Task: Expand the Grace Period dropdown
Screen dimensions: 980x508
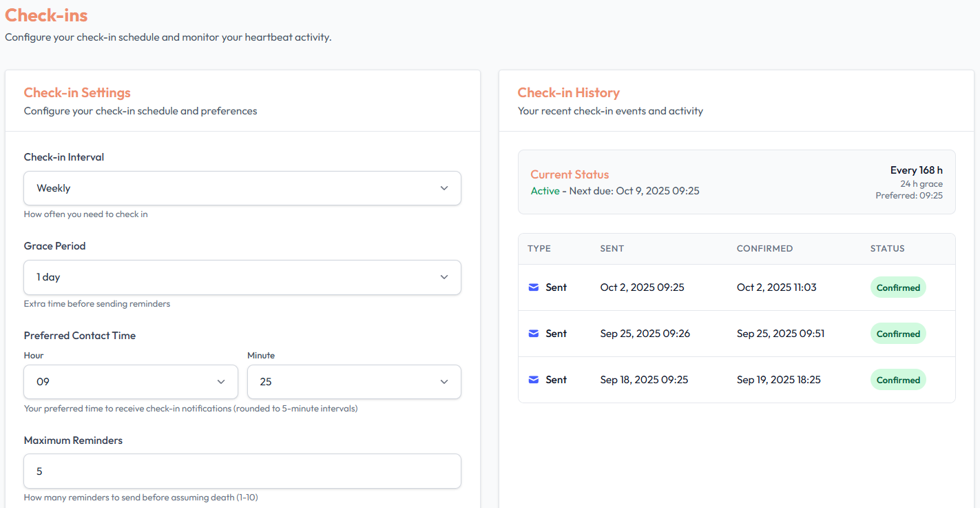Action: pos(242,277)
